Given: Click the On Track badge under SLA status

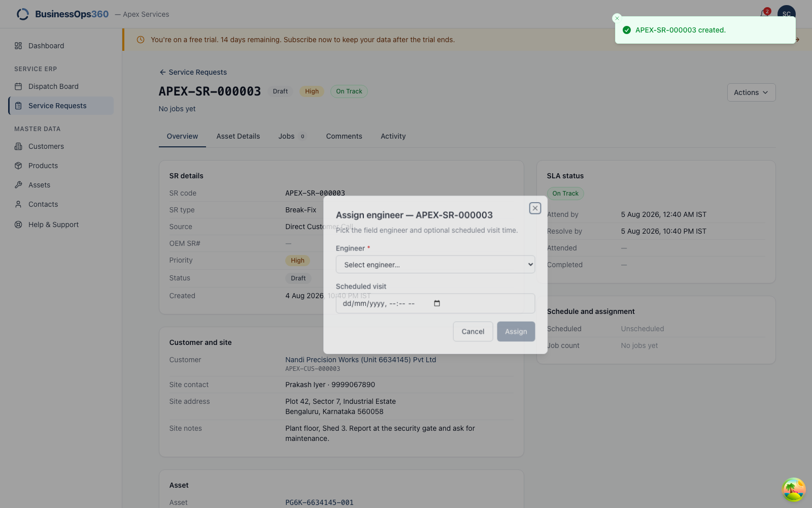Looking at the screenshot, I should click(x=565, y=194).
